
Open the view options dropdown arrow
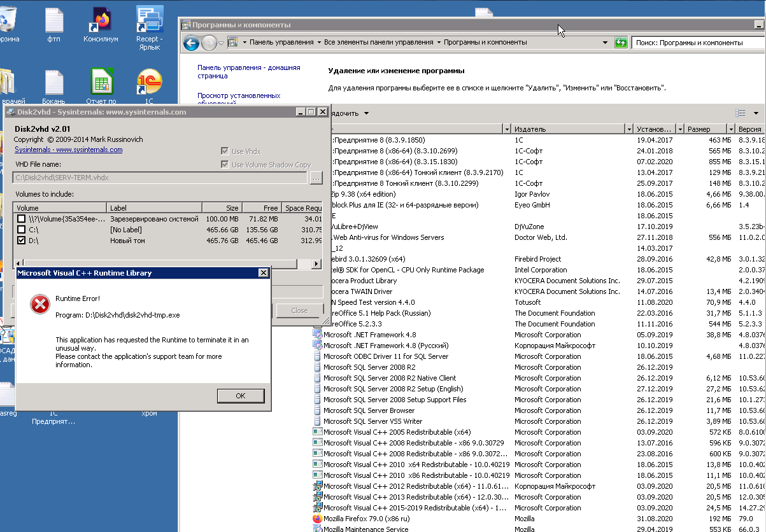(x=756, y=113)
